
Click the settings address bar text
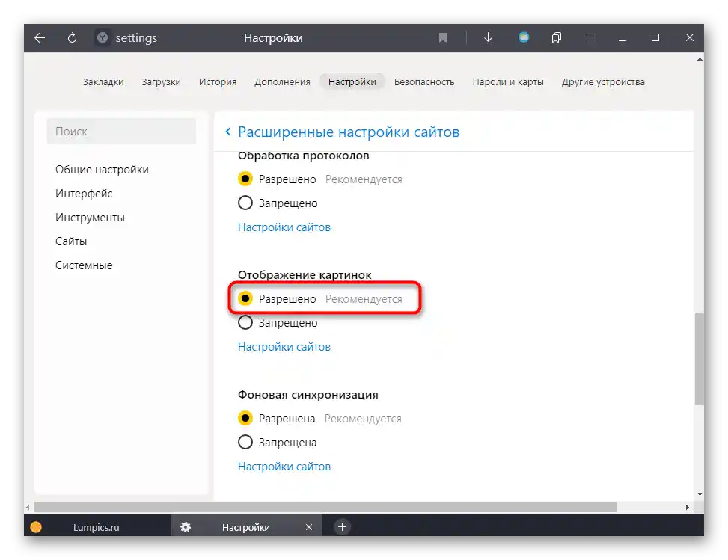point(136,38)
